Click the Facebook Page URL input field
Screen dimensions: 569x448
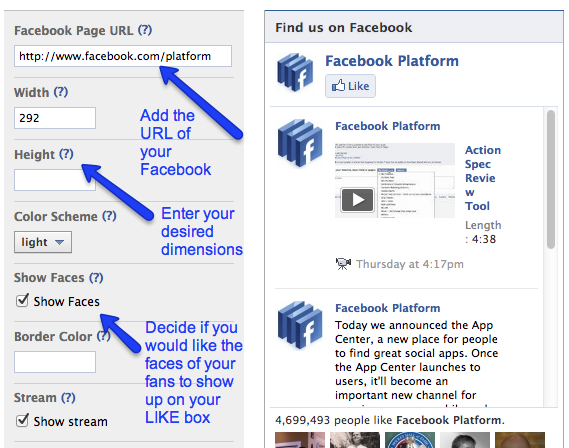123,56
